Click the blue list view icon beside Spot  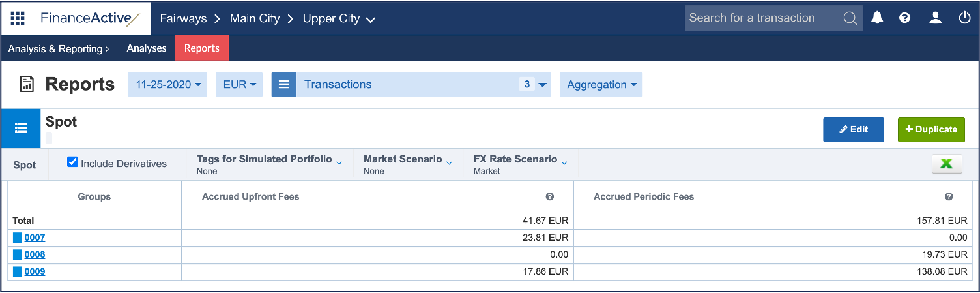[21, 129]
